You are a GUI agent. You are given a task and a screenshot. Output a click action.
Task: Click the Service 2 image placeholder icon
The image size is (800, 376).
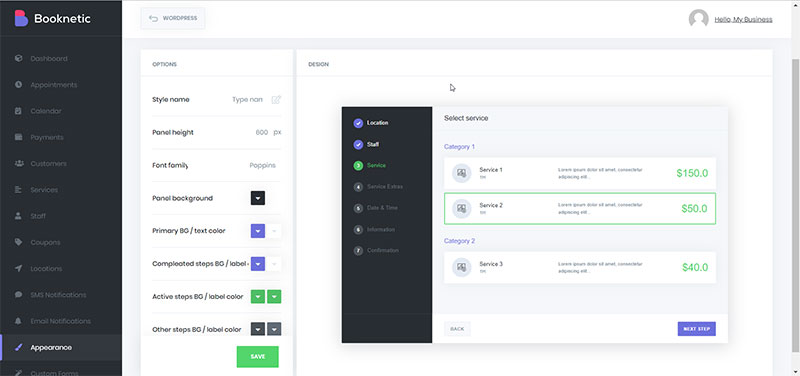click(462, 208)
